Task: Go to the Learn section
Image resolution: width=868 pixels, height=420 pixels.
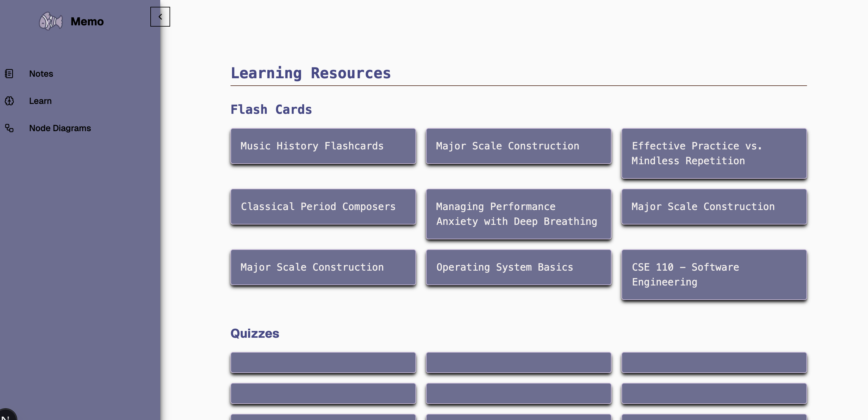Action: click(x=40, y=101)
